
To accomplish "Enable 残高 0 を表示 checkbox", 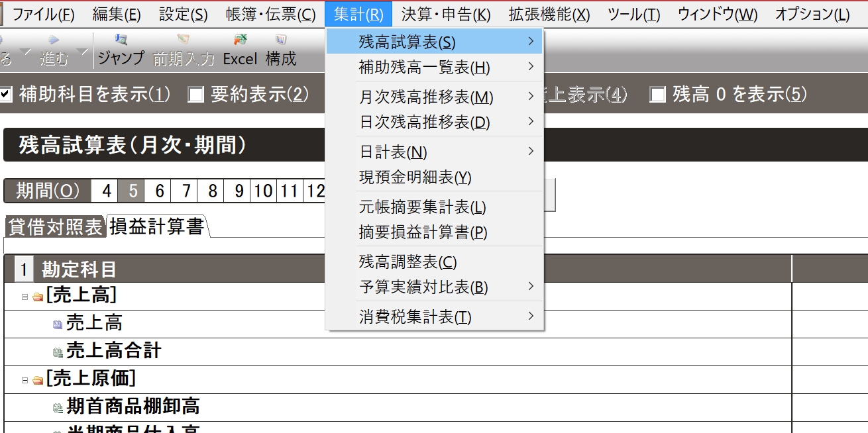I will click(657, 95).
